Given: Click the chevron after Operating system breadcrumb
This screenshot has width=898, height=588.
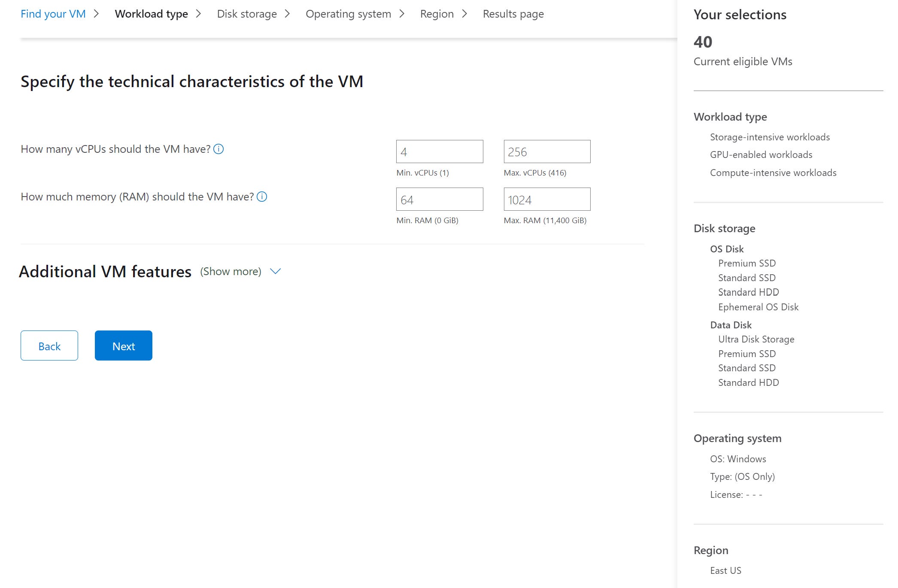Looking at the screenshot, I should click(402, 13).
